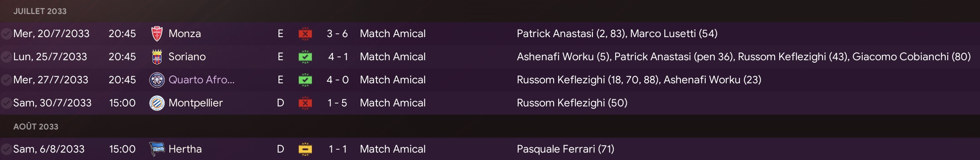This screenshot has width=980, height=160.
Task: Click the Montpellier club logo
Action: click(157, 103)
